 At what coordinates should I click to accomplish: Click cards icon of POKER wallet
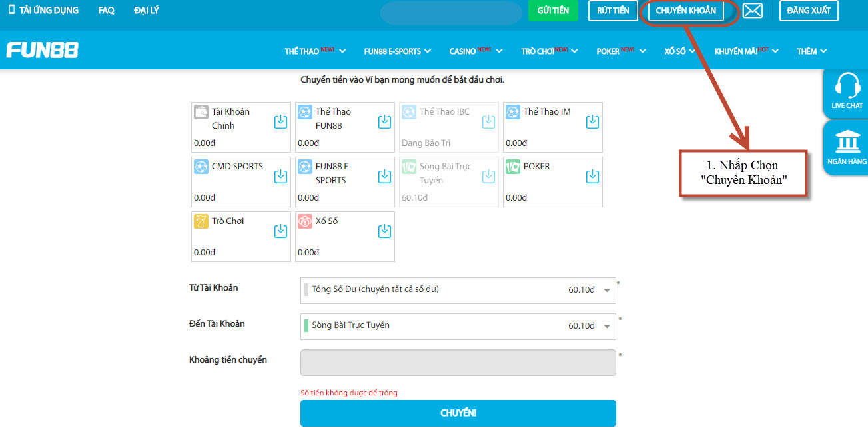pyautogui.click(x=513, y=167)
